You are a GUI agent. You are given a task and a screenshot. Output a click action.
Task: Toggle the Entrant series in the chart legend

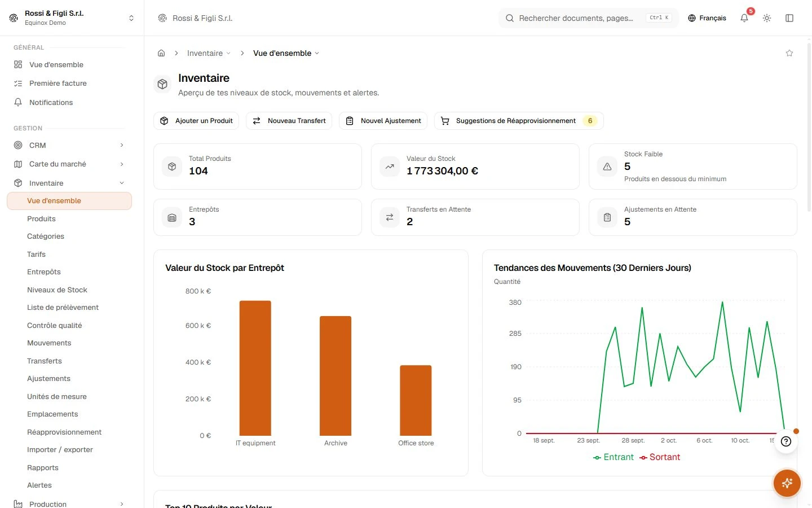point(614,457)
